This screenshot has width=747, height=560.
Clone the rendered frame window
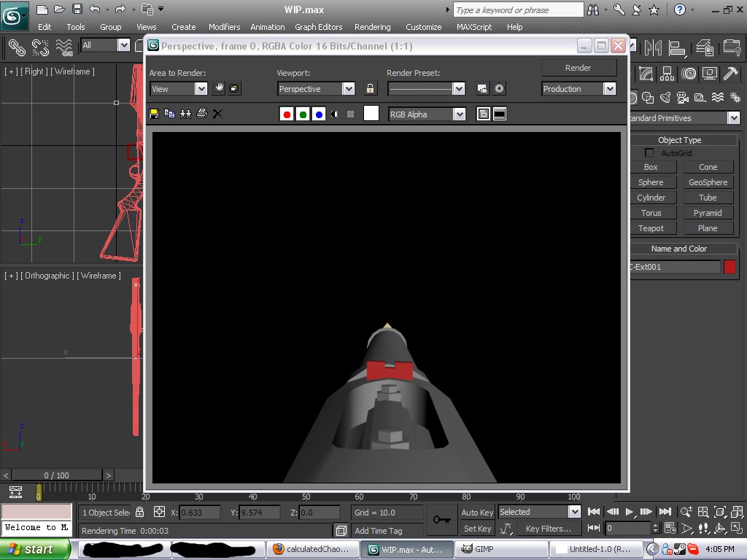[185, 114]
